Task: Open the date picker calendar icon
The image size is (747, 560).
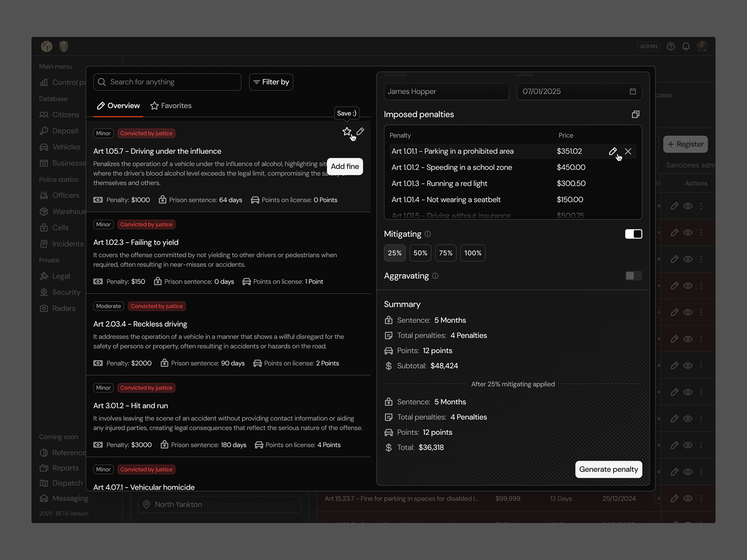Action: pos(633,91)
